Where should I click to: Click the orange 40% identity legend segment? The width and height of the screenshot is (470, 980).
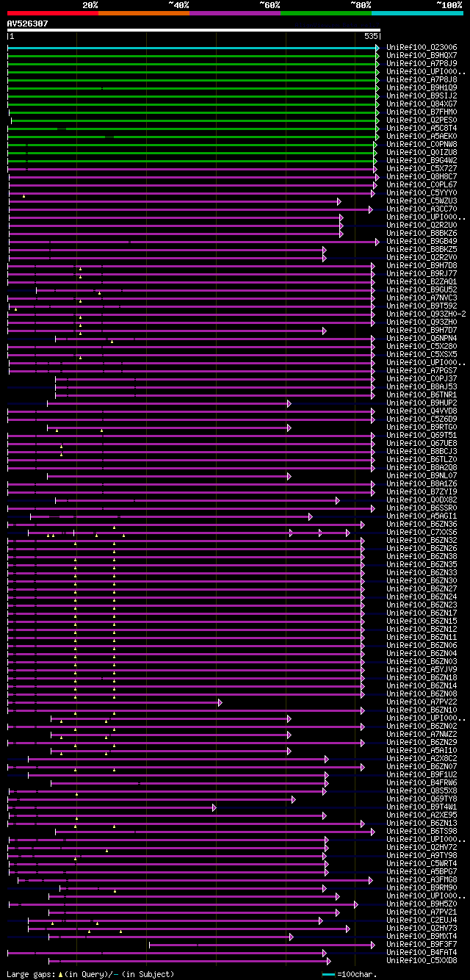[x=143, y=12]
